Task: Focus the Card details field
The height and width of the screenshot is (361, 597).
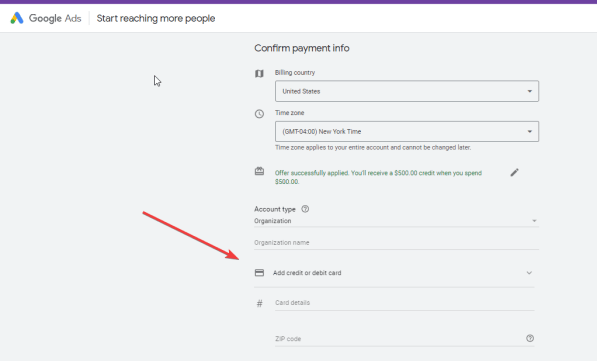Action: click(x=404, y=303)
